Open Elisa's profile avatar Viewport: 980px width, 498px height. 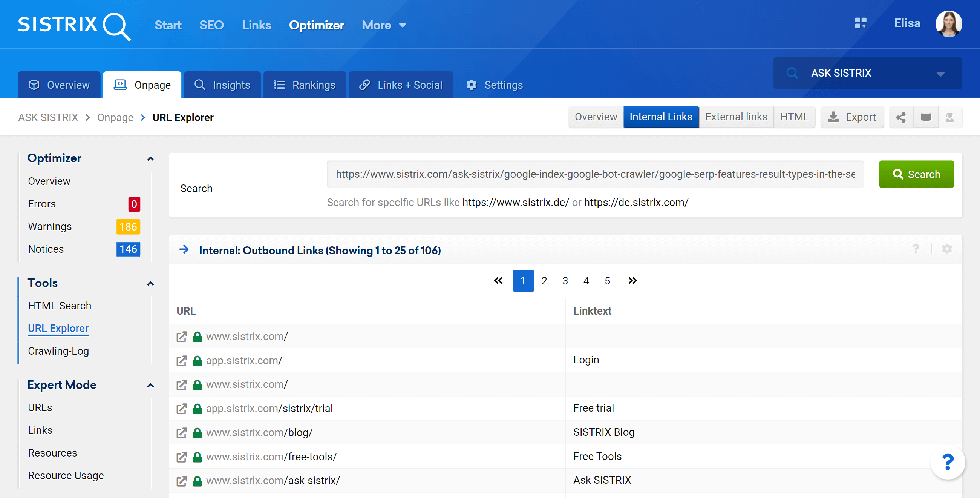948,24
